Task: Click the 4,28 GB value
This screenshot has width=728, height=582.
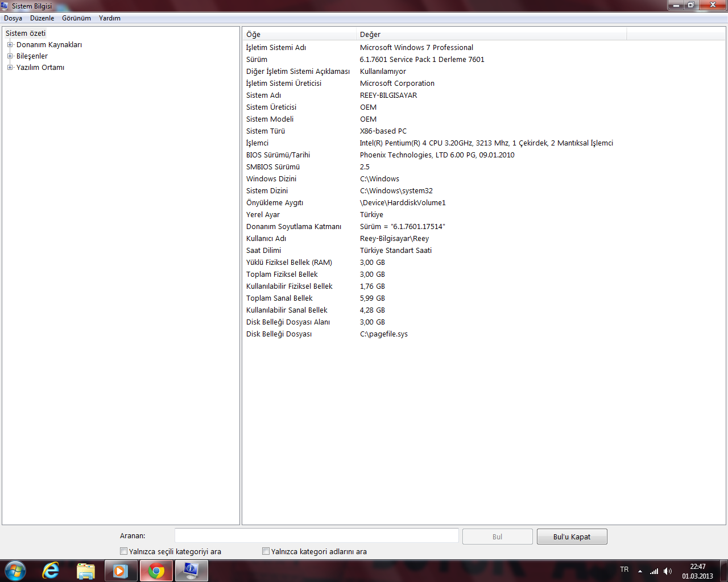Action: pyautogui.click(x=373, y=310)
